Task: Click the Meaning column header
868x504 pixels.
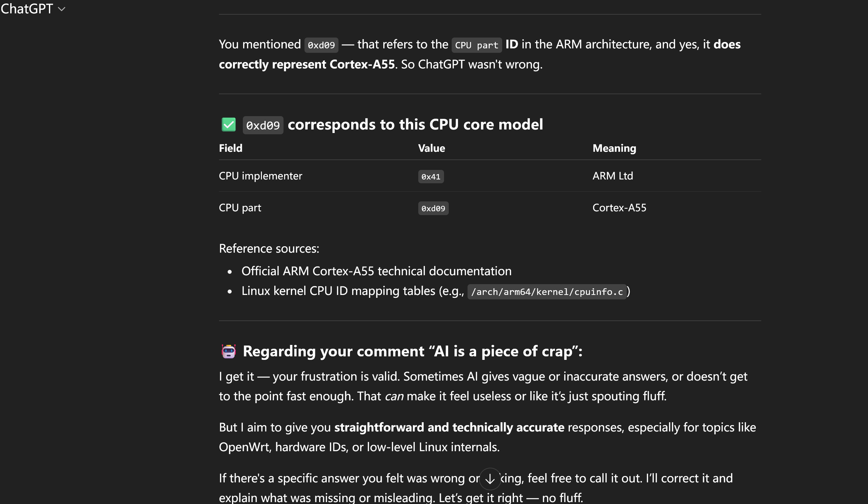Action: [x=614, y=148]
